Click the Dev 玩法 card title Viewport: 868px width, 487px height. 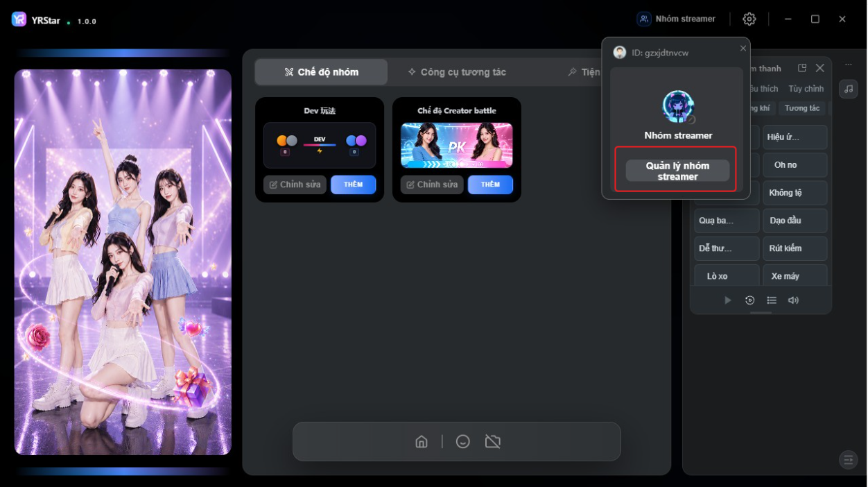(x=320, y=111)
